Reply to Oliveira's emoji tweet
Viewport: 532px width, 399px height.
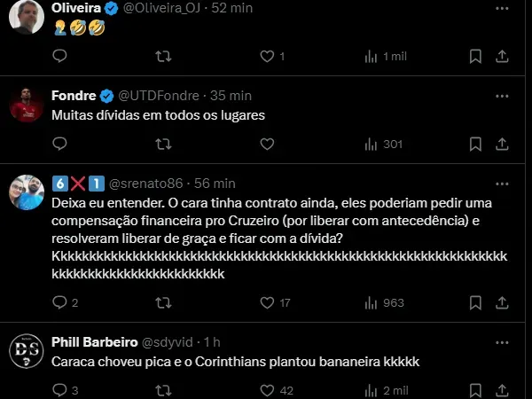[x=59, y=56]
